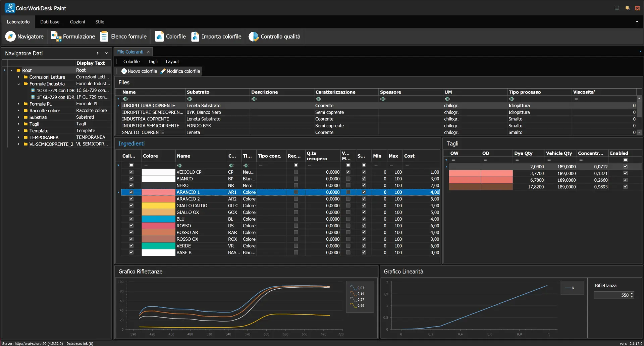The width and height of the screenshot is (644, 346).
Task: Click the Formulazione icon
Action: click(56, 37)
